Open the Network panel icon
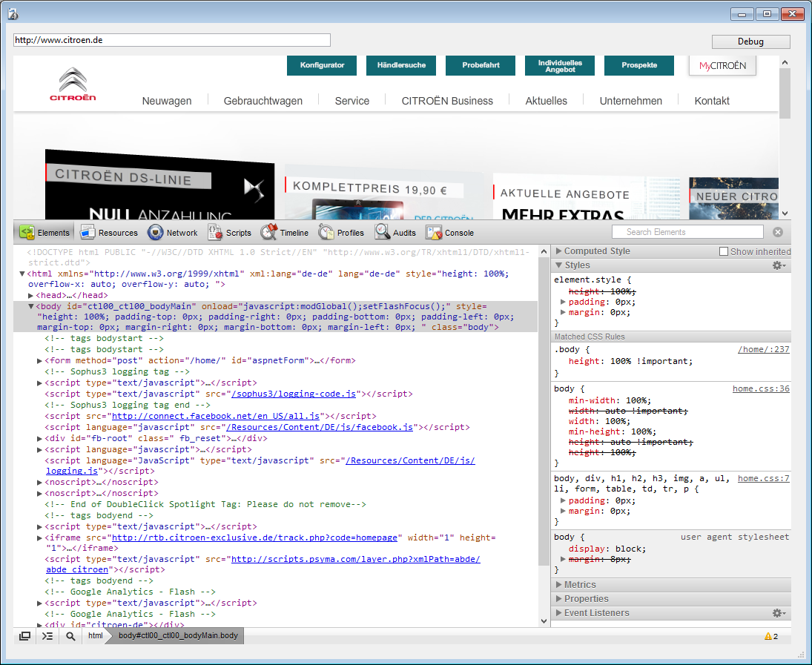812x665 pixels. [156, 232]
